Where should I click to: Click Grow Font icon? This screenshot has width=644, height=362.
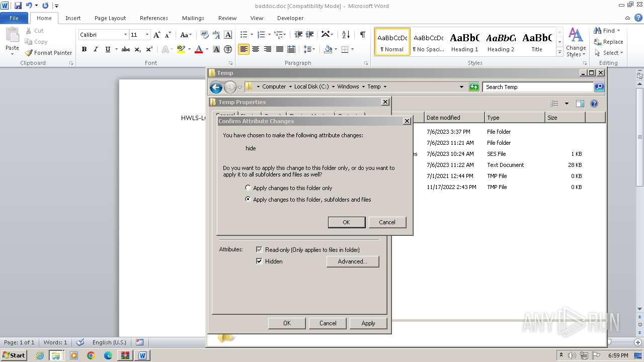(157, 35)
